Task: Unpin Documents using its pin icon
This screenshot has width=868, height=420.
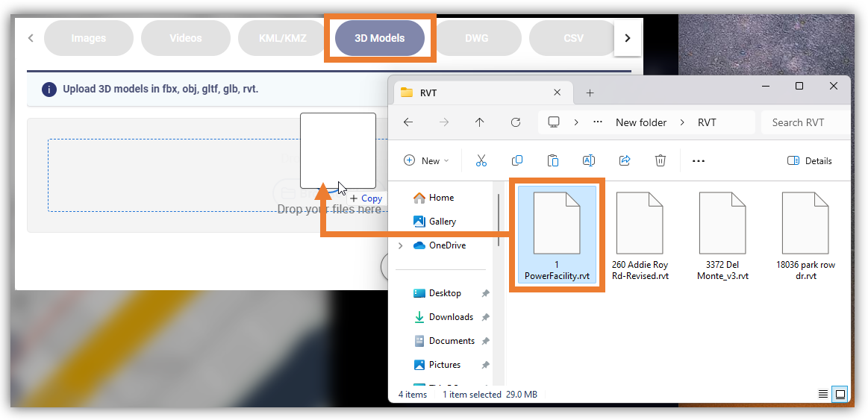Action: [x=485, y=341]
